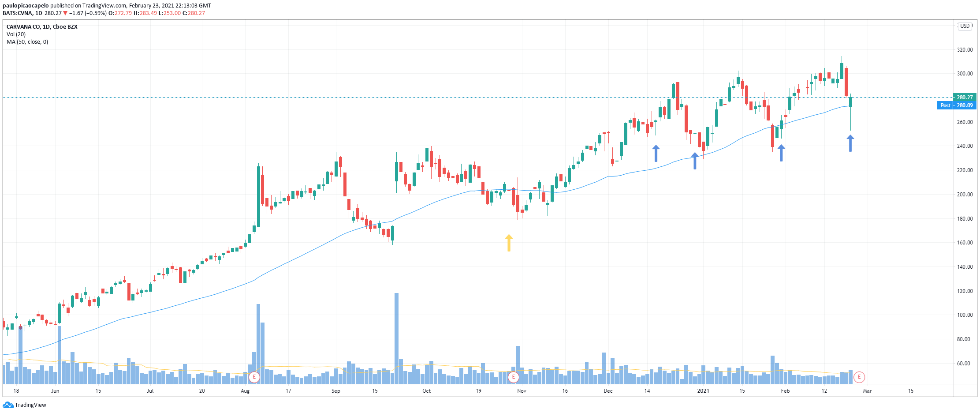Click the TradingView cloud logo at bottom
Image resolution: width=980 pixels, height=413 pixels.
coord(8,405)
